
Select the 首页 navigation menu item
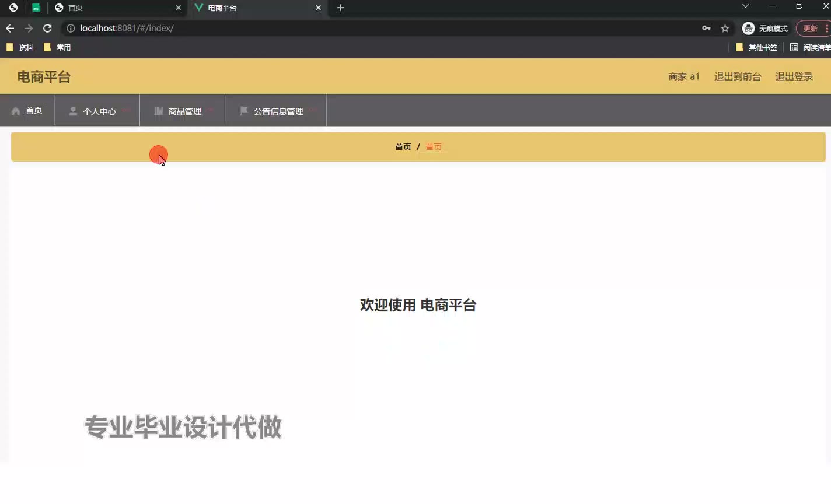point(27,110)
